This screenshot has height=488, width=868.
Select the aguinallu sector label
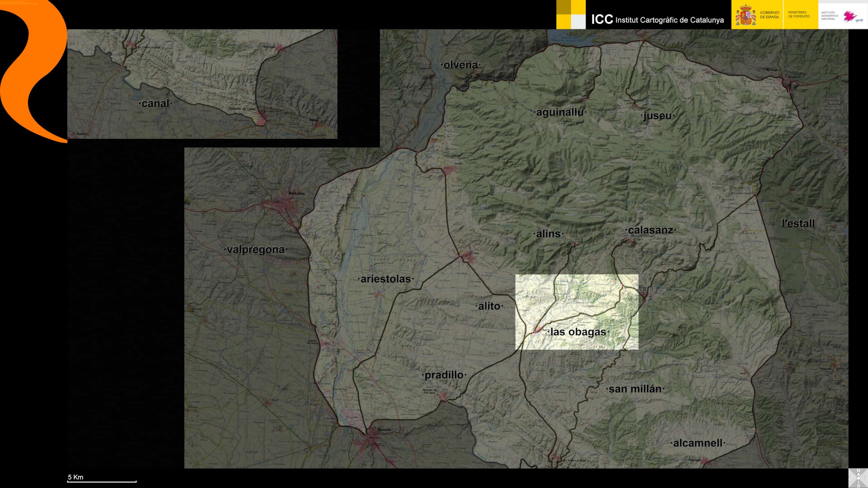560,112
